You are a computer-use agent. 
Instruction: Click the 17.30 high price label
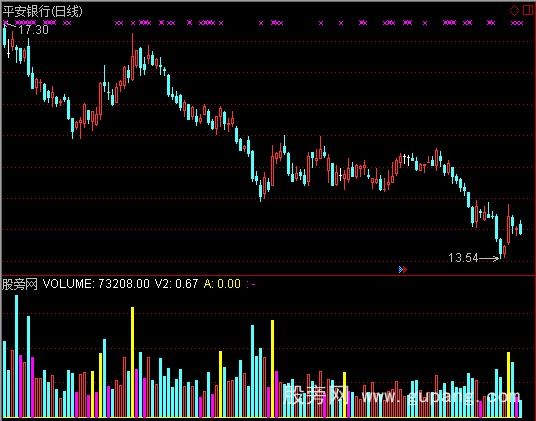click(x=33, y=30)
